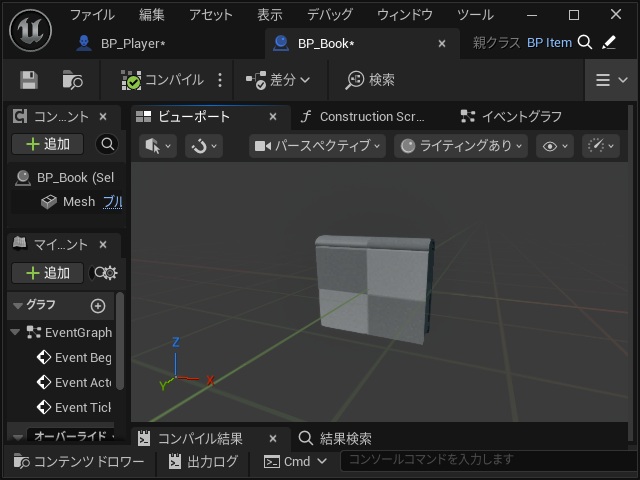Viewport: 640px width, 480px height.
Task: Click magnifier icon next to parent class
Action: pyautogui.click(x=585, y=42)
